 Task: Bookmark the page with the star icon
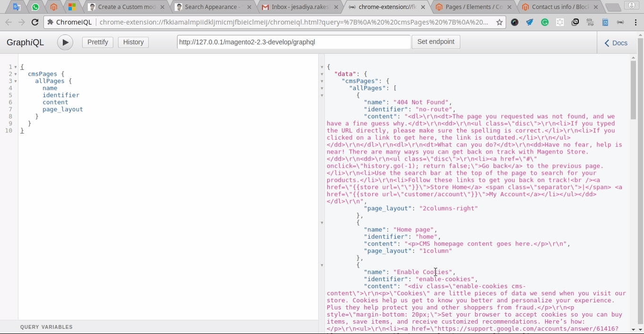(x=499, y=22)
